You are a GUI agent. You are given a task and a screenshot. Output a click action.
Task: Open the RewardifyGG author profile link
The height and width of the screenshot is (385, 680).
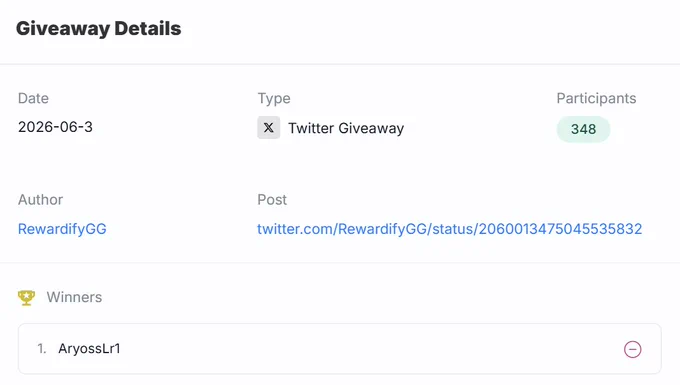[62, 229]
